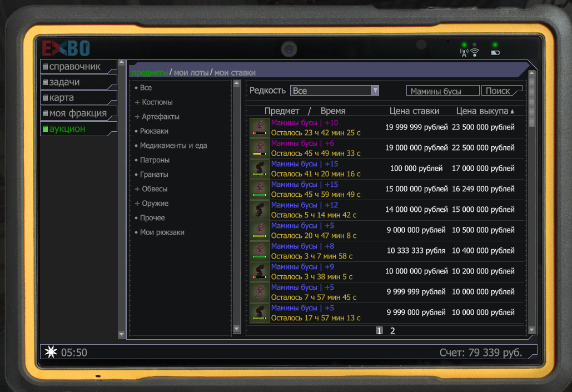Sort by Время column header
The width and height of the screenshot is (572, 392).
pos(333,111)
